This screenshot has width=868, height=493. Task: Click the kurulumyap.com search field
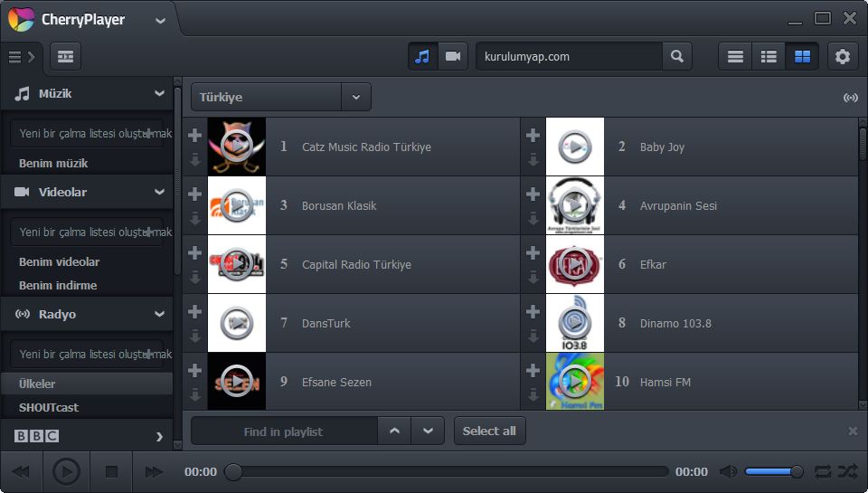pos(569,56)
